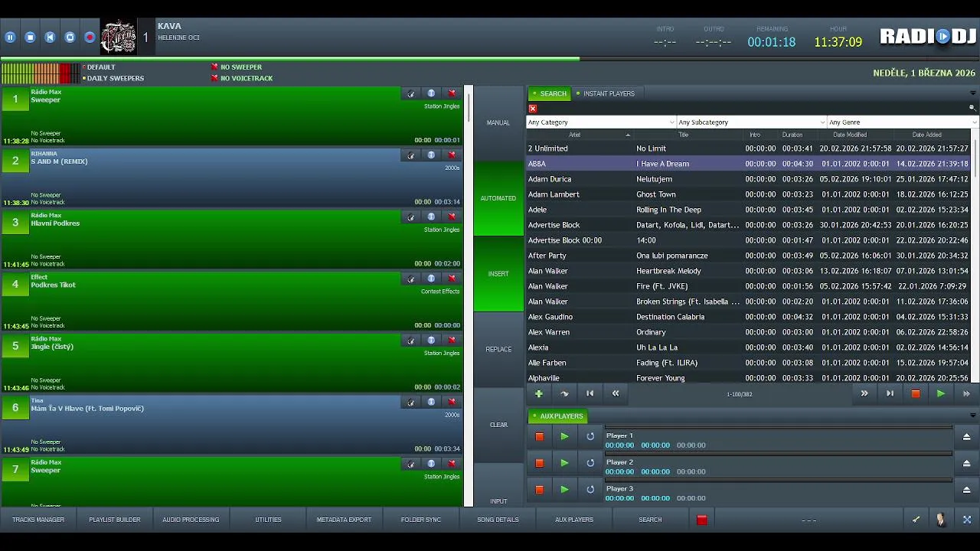Viewport: 980px width, 551px height.
Task: Switch to INSTANT PLAYERS tab
Action: point(606,93)
